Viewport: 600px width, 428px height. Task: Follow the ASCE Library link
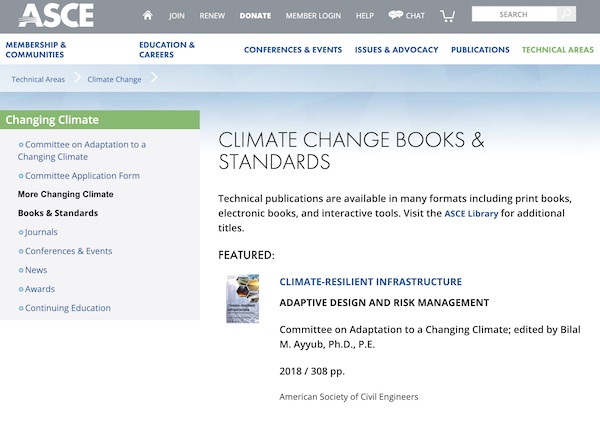tap(471, 213)
